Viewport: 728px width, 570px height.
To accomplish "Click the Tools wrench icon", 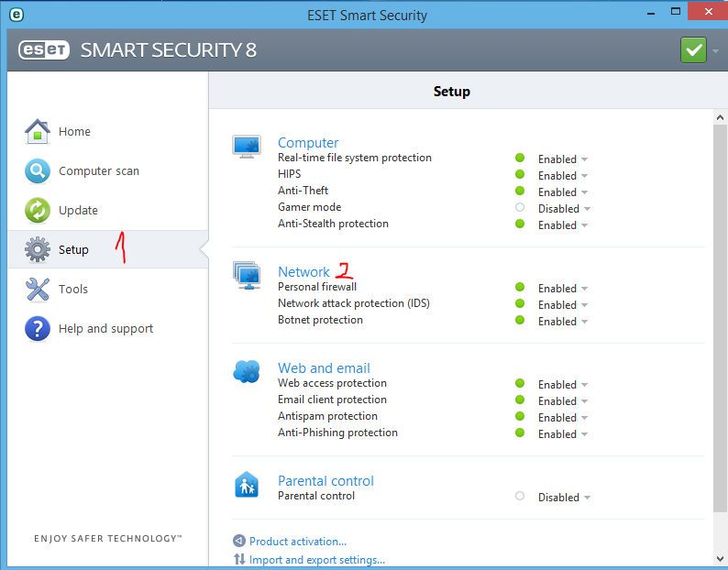I will [x=37, y=289].
